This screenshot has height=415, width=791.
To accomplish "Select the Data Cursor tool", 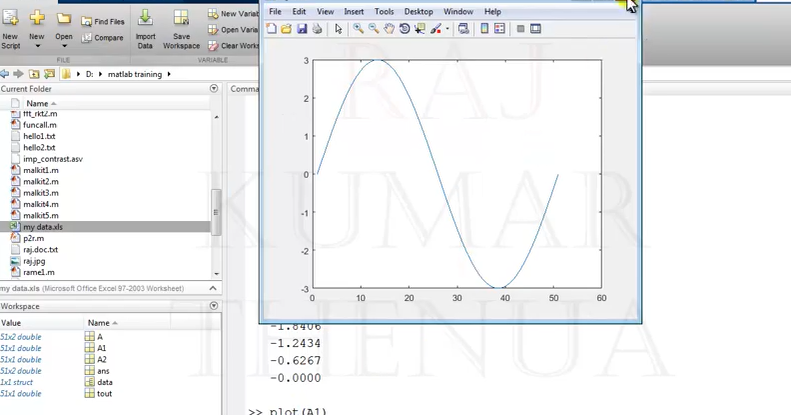I will point(420,29).
